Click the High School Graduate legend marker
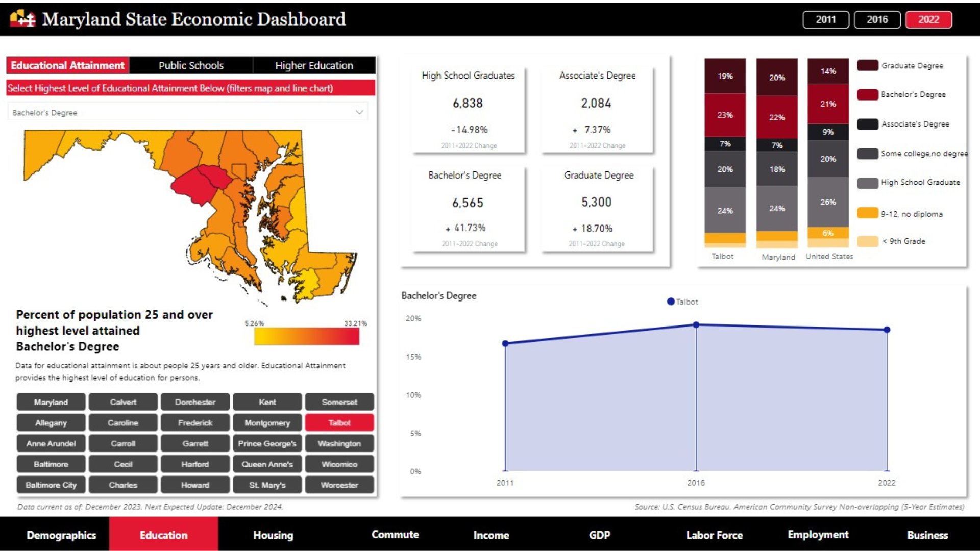Screen dimensions: 980x551 coord(867,182)
